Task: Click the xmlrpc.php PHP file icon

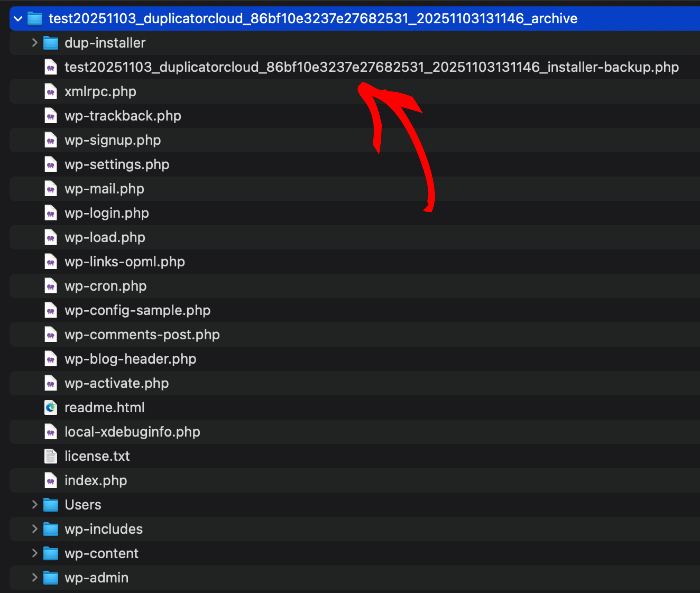Action: (50, 91)
